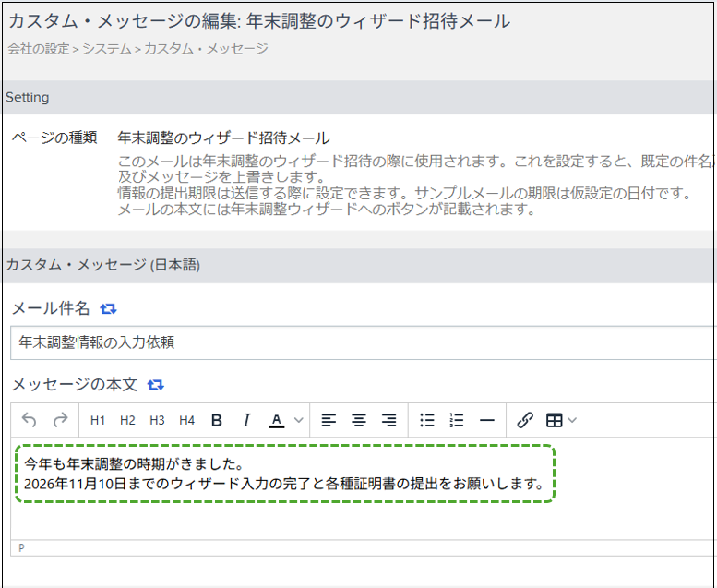Click the メール件名 subject input field
The image size is (717, 588).
pyautogui.click(x=364, y=342)
